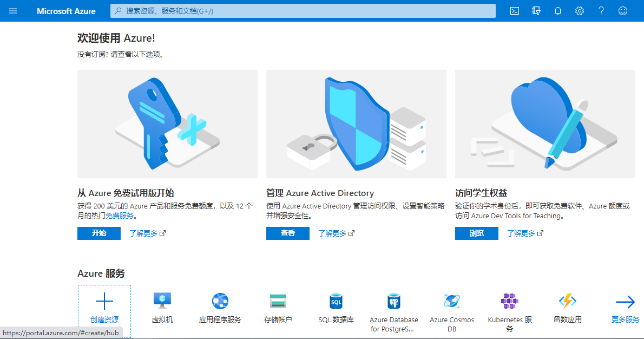Click the external-link icon beside free trial 了解更多
This screenshot has height=339, width=644.
click(163, 233)
